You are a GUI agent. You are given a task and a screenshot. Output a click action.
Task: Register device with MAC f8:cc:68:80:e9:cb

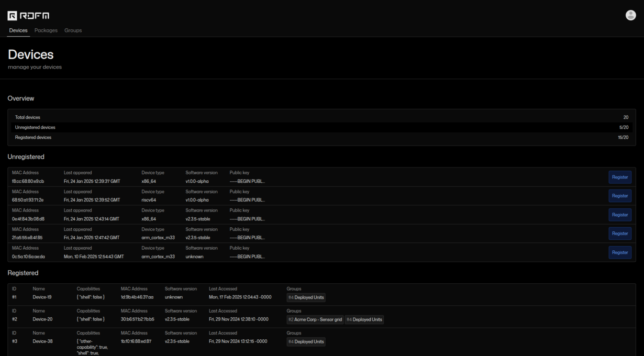[x=619, y=177]
